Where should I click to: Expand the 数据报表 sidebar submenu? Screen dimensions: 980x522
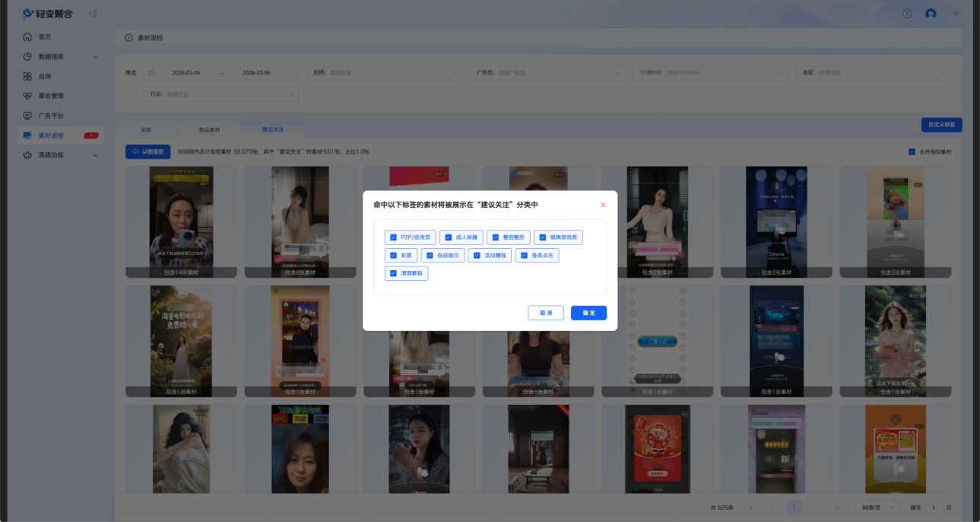(95, 57)
